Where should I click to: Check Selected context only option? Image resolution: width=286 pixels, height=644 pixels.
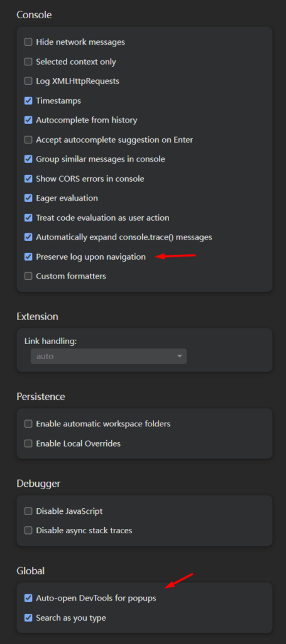coord(28,62)
